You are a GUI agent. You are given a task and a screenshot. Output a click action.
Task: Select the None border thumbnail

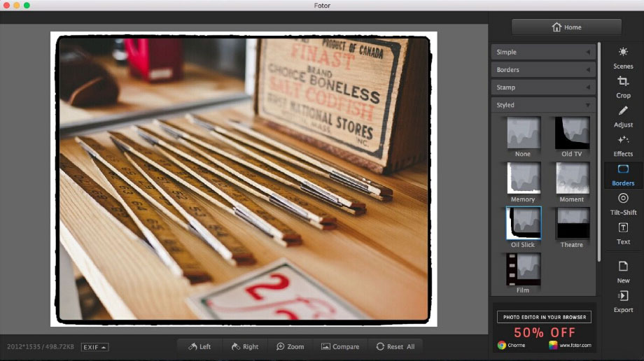tap(524, 133)
